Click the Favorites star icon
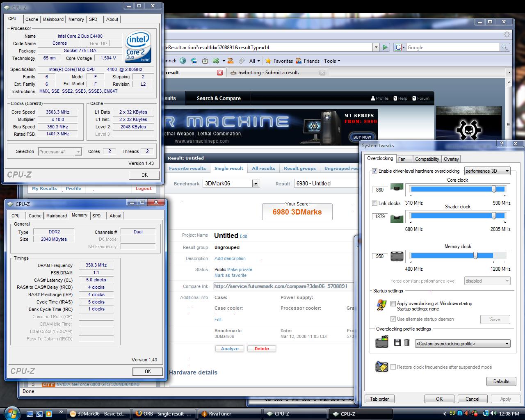The width and height of the screenshot is (525, 420). 268,61
